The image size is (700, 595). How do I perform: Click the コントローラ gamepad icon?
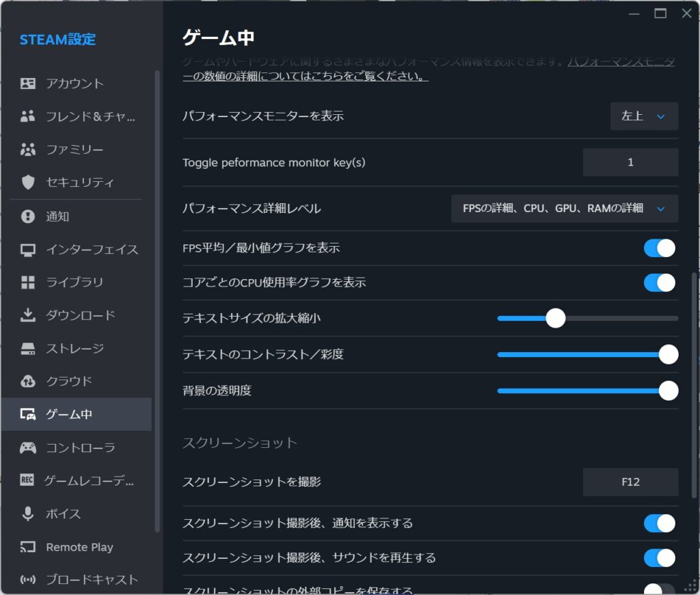coord(27,447)
